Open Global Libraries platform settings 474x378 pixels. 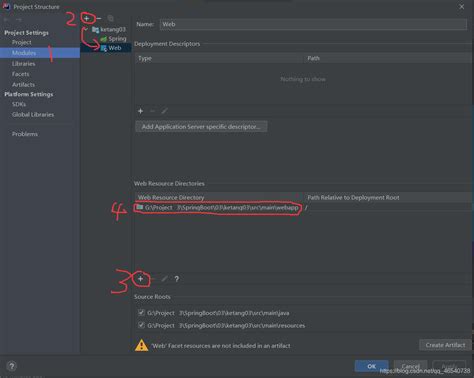(33, 115)
